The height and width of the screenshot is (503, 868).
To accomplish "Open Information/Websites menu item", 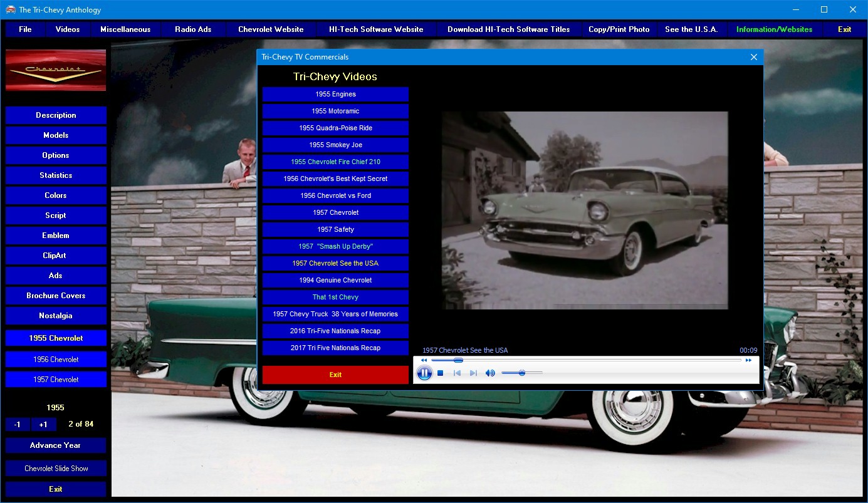I will tap(775, 29).
